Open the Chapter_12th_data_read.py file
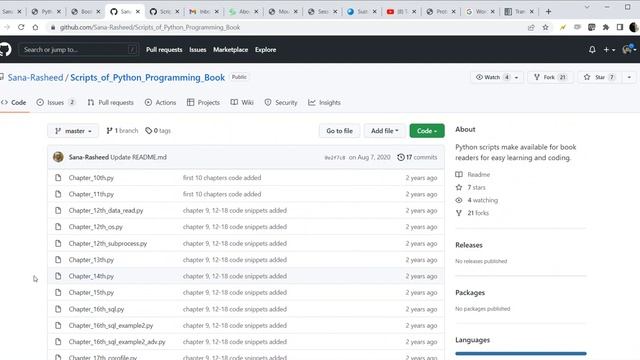 [x=106, y=211]
